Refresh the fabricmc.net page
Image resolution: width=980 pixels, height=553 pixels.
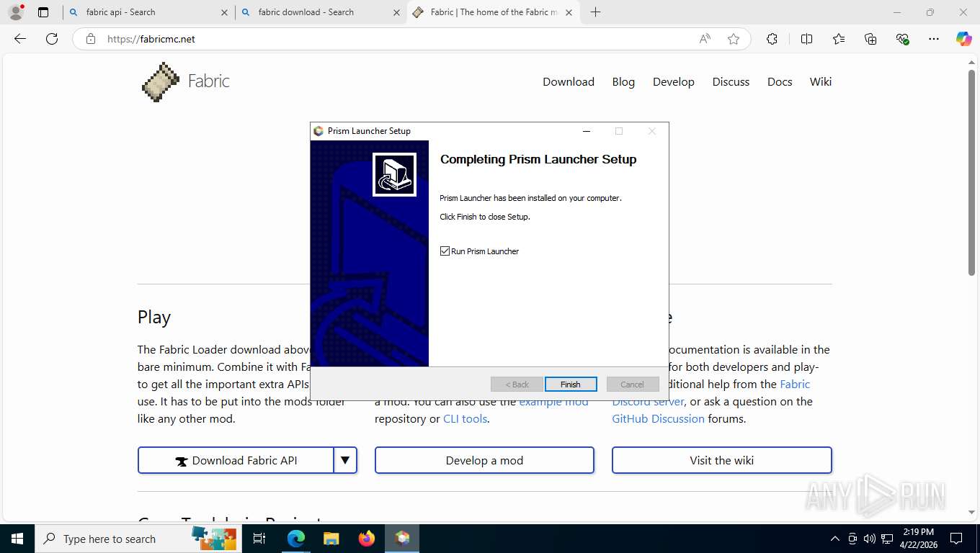(52, 39)
